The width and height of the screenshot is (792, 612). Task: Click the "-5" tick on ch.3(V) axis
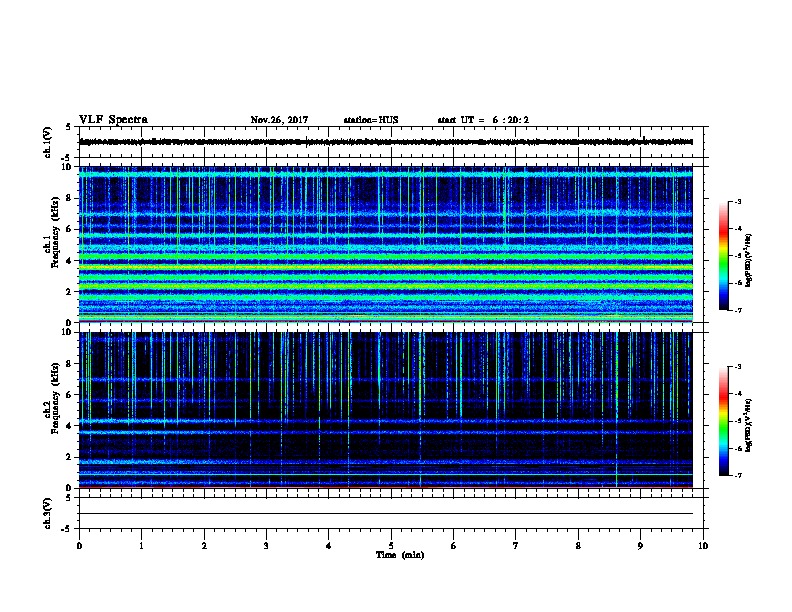coord(67,529)
